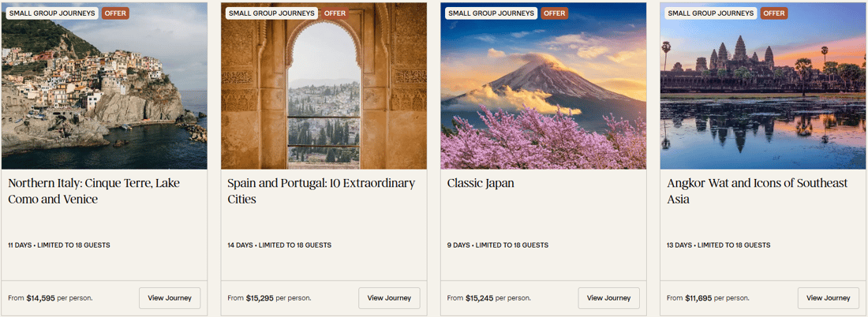Click Small Group Journeys tag on Italy card
The width and height of the screenshot is (868, 317).
click(x=51, y=13)
